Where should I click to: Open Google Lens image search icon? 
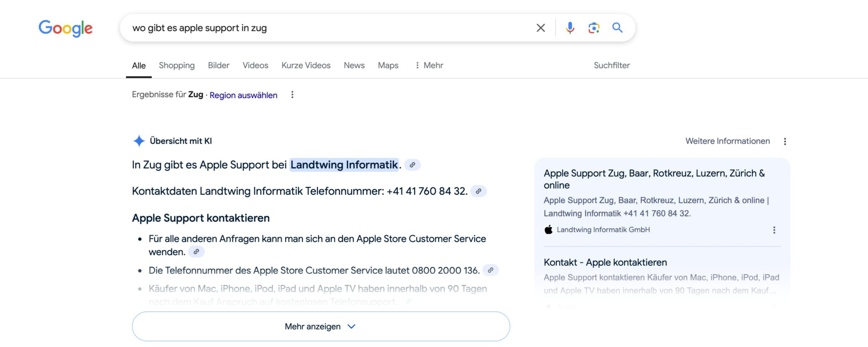tap(594, 28)
